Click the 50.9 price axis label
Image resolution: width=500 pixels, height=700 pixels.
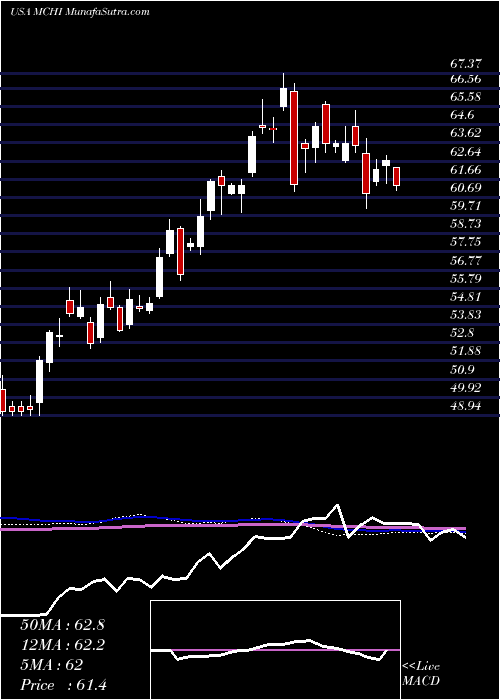pyautogui.click(x=463, y=370)
